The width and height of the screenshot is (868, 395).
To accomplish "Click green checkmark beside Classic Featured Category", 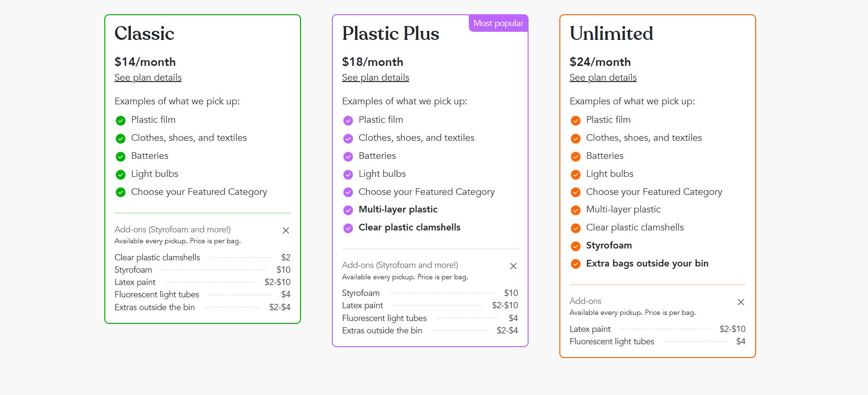I will pos(120,193).
